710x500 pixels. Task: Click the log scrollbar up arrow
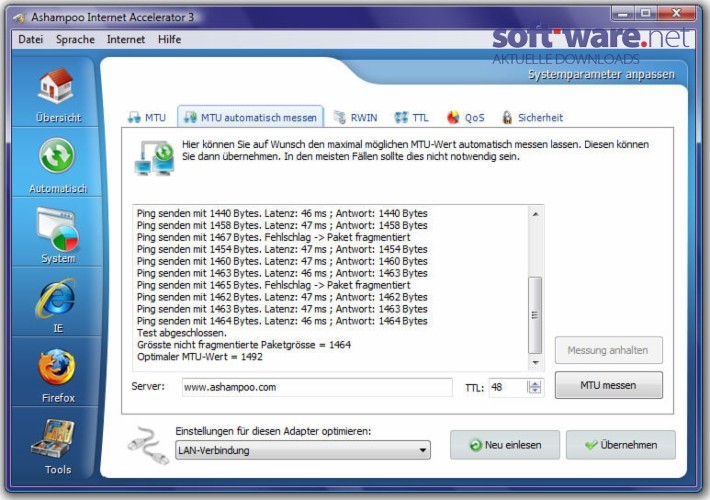535,214
